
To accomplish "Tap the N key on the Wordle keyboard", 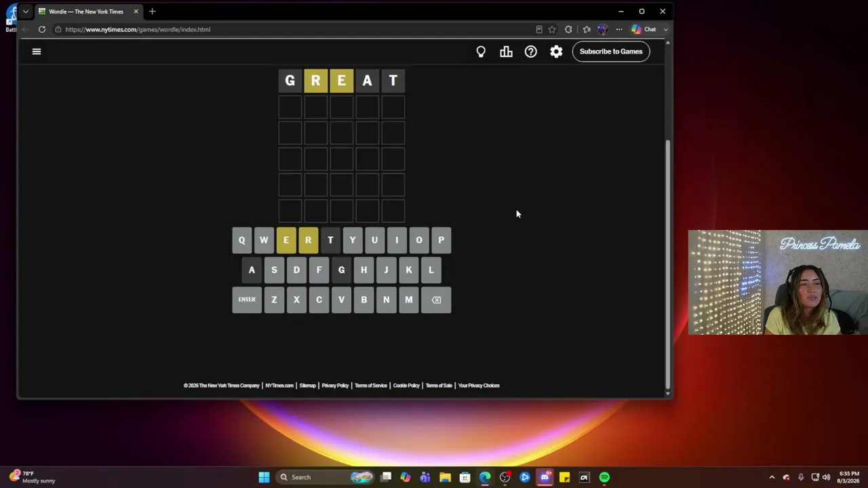I will pos(387,300).
